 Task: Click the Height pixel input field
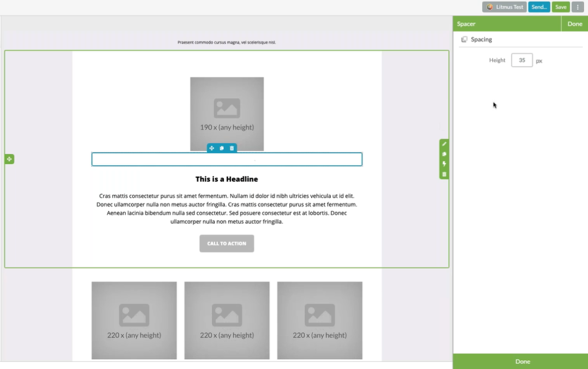[521, 61]
